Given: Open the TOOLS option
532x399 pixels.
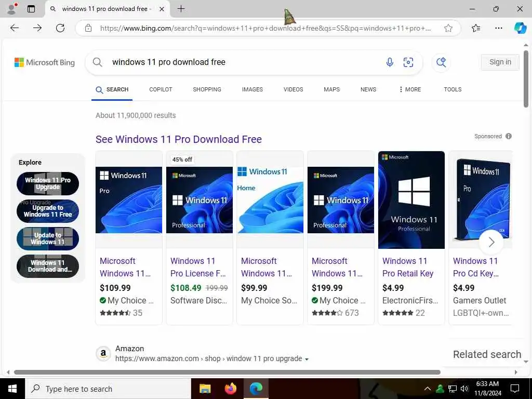Looking at the screenshot, I should (453, 89).
